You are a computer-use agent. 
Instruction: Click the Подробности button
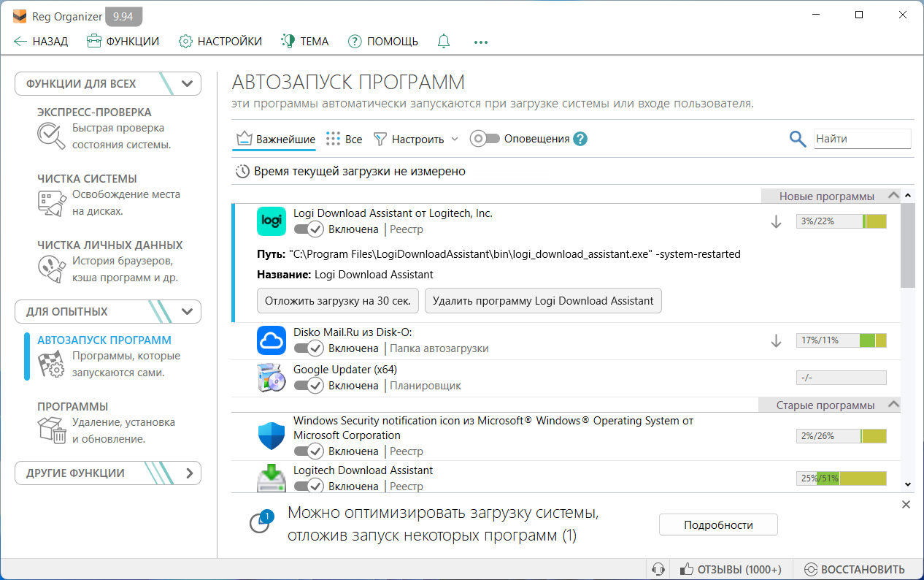[x=718, y=524]
